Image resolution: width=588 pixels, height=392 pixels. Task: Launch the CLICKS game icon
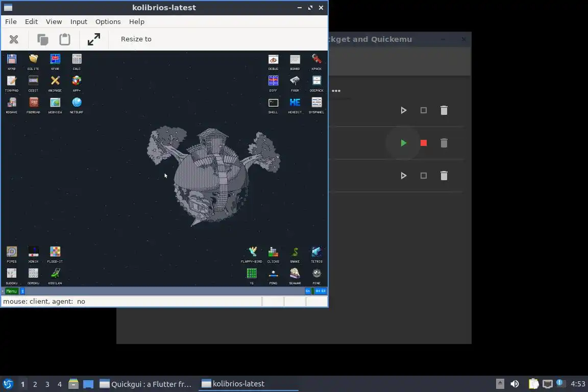(274, 253)
